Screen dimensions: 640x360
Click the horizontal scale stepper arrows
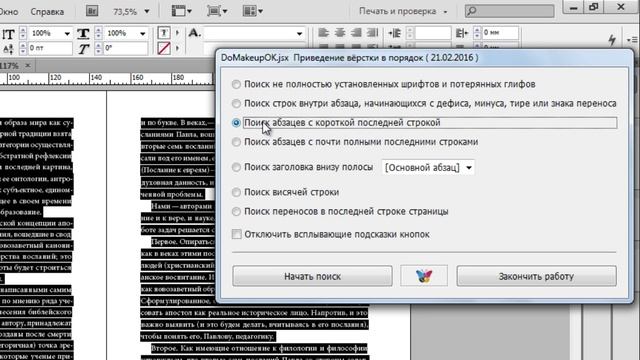coord(98,33)
